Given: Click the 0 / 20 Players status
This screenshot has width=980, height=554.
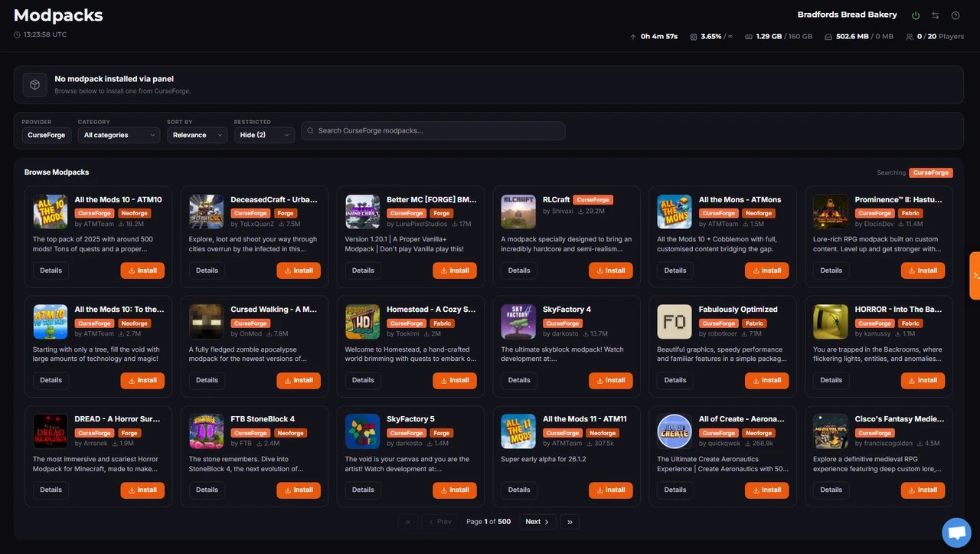Looking at the screenshot, I should click(x=935, y=36).
